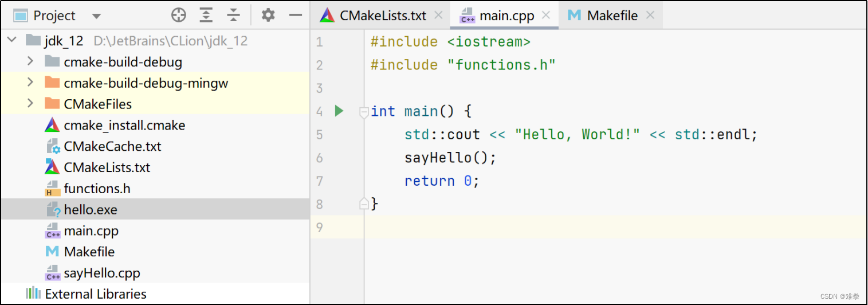The height and width of the screenshot is (305, 868).
Task: Click the main function name
Action: (421, 111)
